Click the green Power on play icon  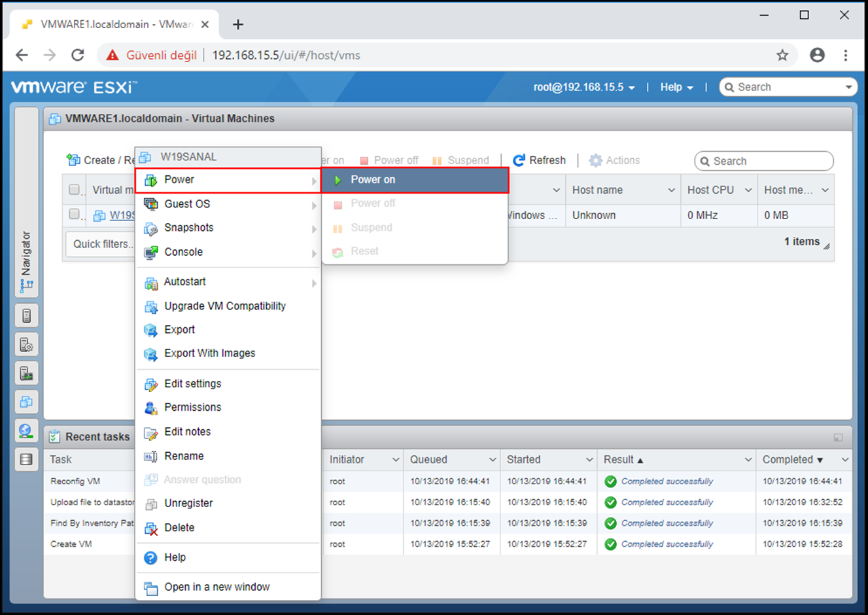(x=338, y=181)
